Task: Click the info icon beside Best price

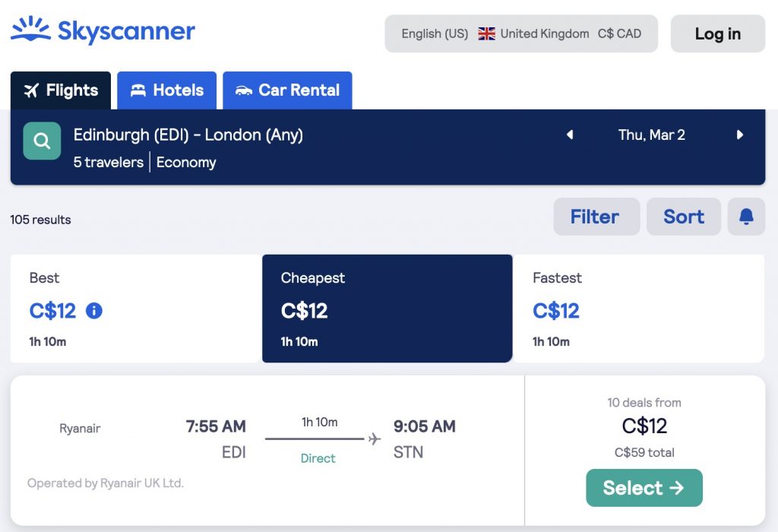Action: click(x=94, y=311)
